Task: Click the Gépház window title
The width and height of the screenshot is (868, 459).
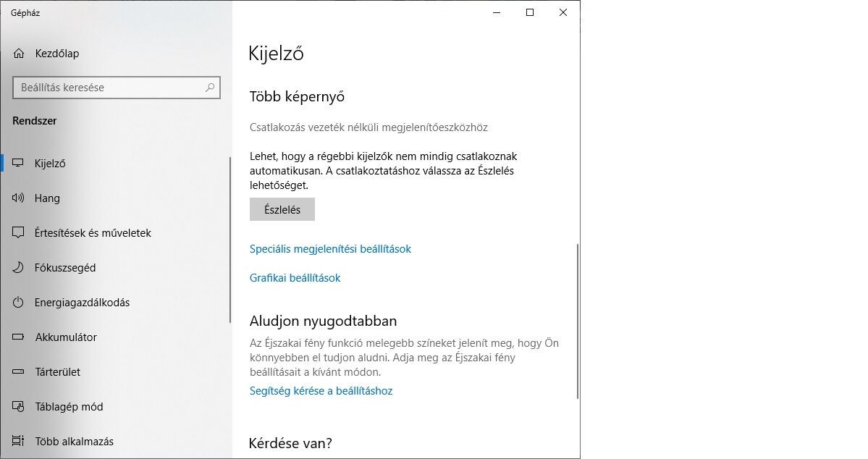Action: pos(25,13)
